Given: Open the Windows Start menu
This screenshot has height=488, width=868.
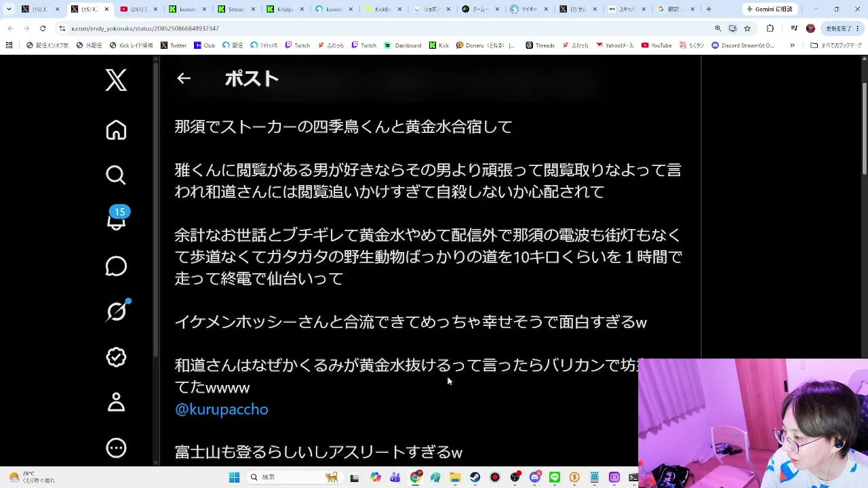Looking at the screenshot, I should point(234,477).
